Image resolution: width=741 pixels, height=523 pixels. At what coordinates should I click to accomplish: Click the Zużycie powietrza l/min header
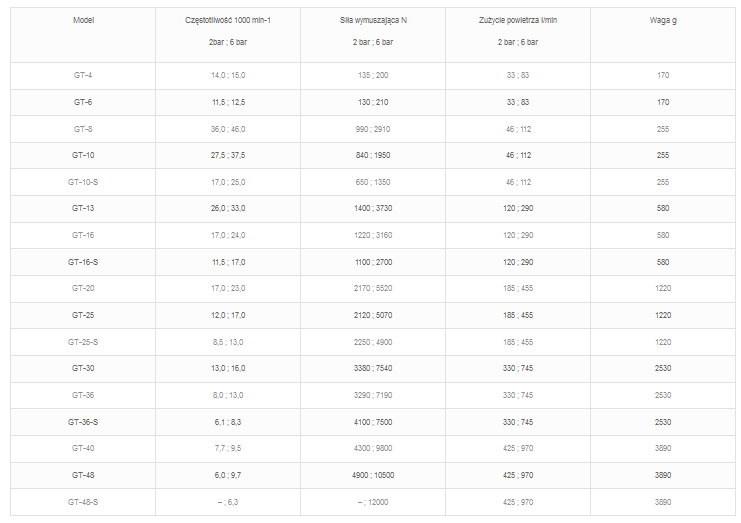517,20
